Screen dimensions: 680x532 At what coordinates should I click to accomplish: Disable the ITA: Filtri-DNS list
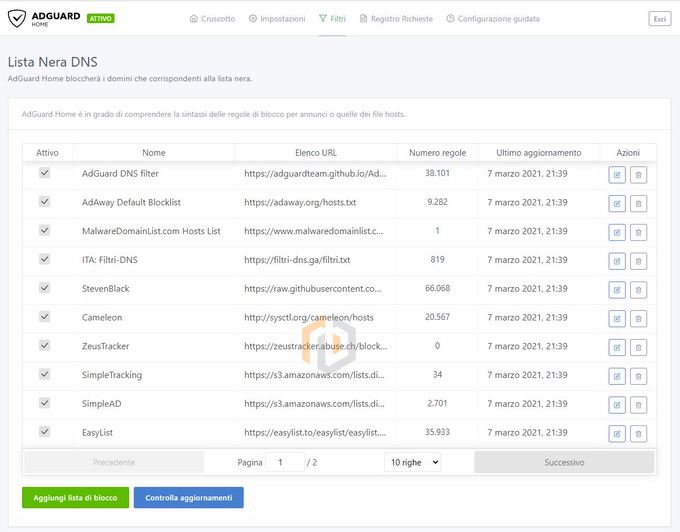44,259
